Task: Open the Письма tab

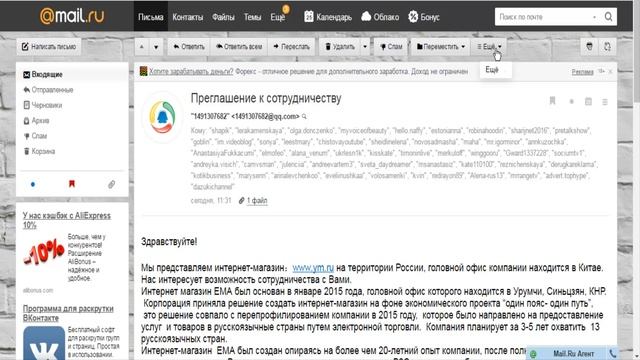Action: point(151,17)
